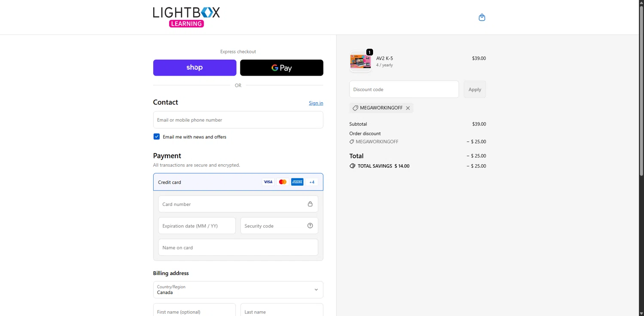Click the page vertical scrollbar thumb
The image size is (644, 316).
(x=641, y=90)
